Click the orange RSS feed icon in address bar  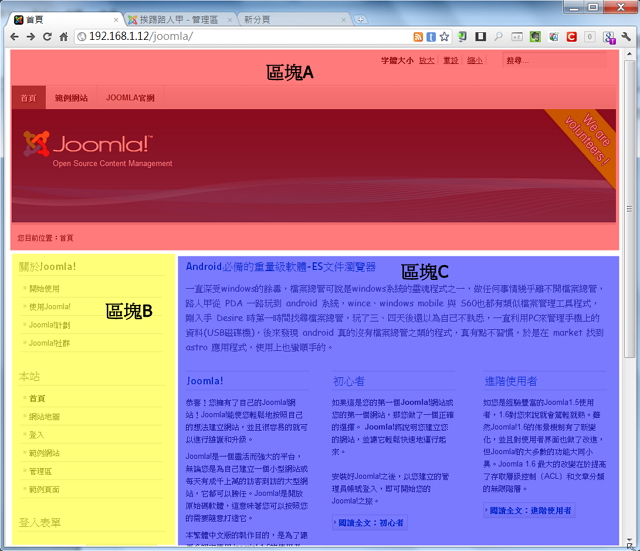coord(418,37)
